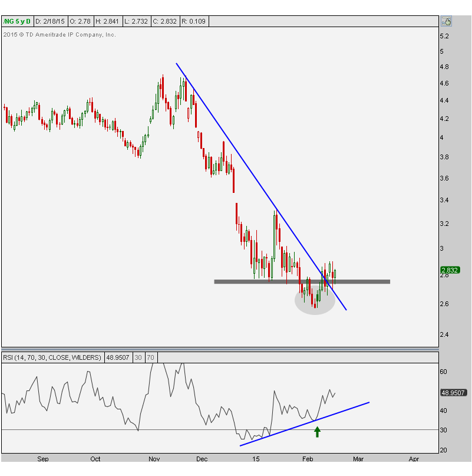Click the Nov label on the time axis
The image size is (472, 476).
coord(154,459)
